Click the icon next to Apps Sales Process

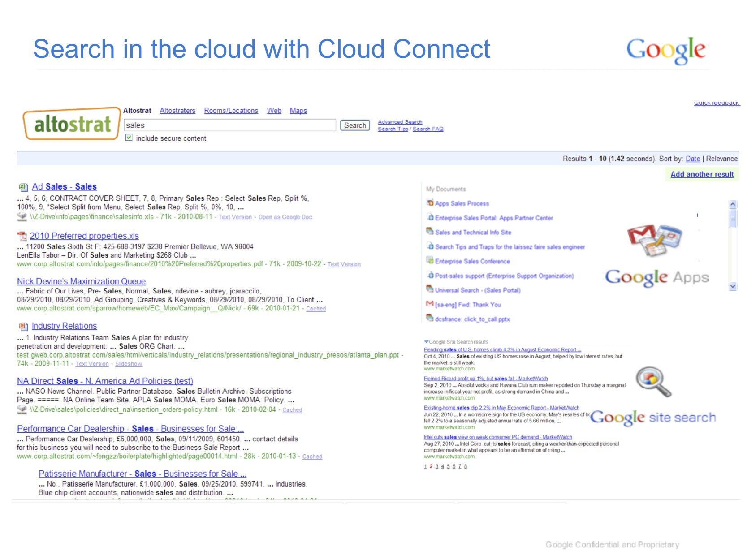tap(430, 203)
